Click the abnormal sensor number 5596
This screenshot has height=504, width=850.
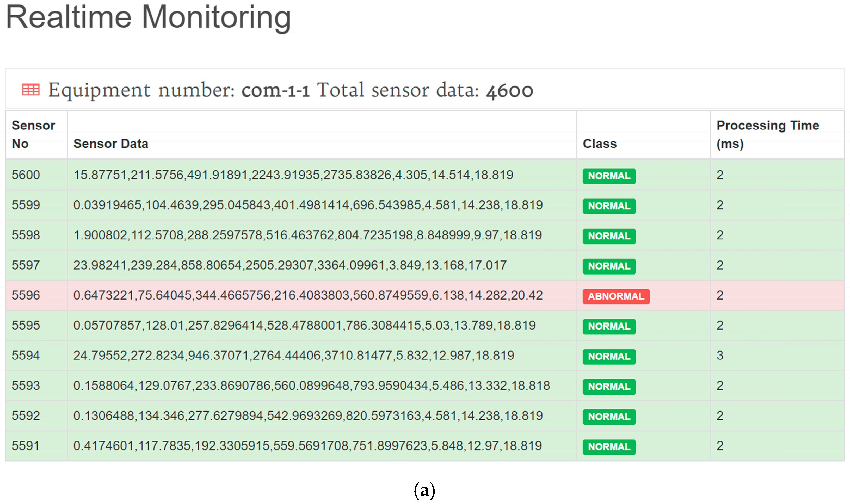click(x=26, y=295)
